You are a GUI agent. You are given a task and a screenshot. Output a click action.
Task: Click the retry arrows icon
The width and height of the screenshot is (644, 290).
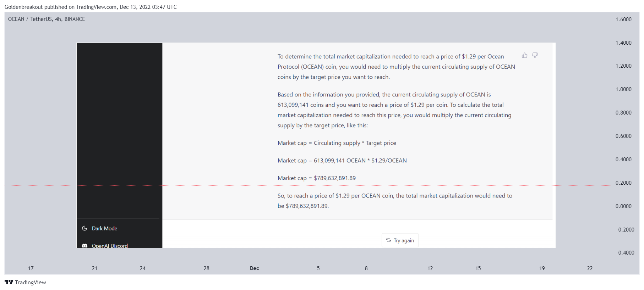pos(388,240)
